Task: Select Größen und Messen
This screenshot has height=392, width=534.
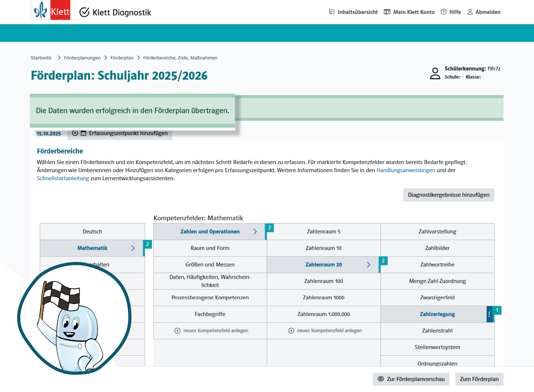Action: point(210,265)
